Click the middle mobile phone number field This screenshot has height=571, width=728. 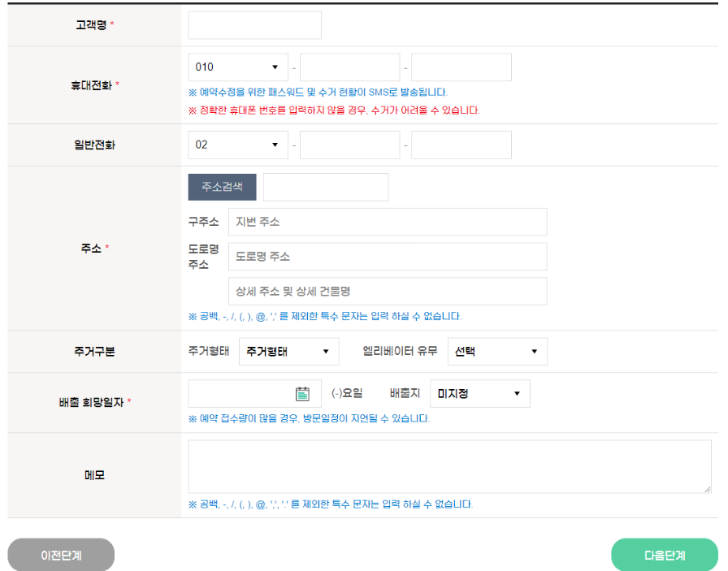click(349, 67)
